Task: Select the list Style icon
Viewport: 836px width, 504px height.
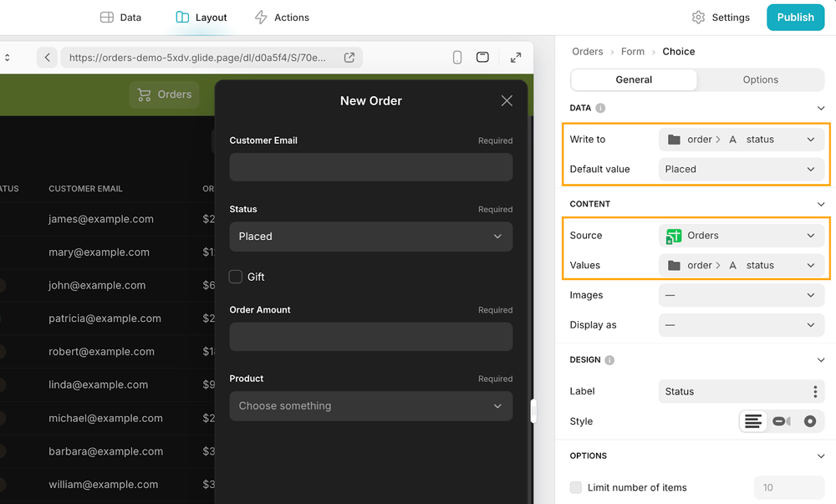Action: [x=753, y=421]
